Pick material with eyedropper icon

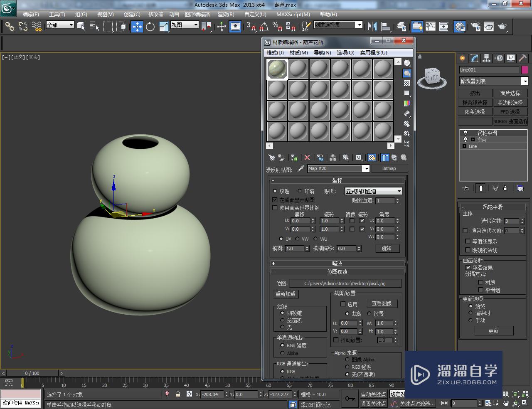(301, 168)
